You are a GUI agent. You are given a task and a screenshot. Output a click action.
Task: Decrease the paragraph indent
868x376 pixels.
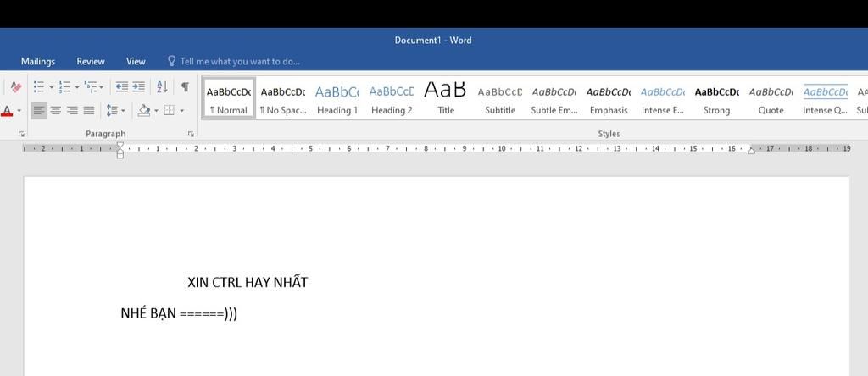pyautogui.click(x=122, y=87)
